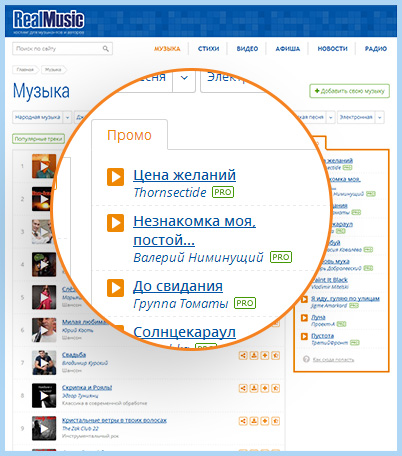Image resolution: width=402 pixels, height=456 pixels.
Task: Open the НОВОСТИ section in the top menu
Action: click(332, 49)
